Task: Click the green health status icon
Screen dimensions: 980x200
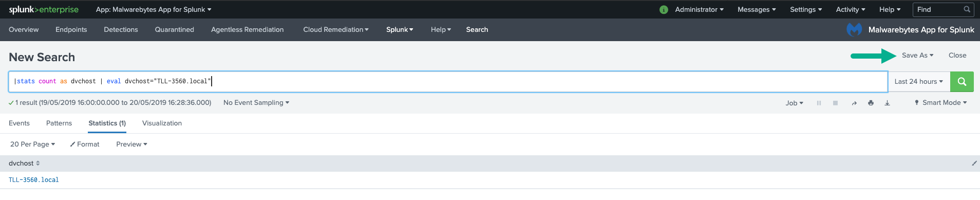Action: point(664,10)
